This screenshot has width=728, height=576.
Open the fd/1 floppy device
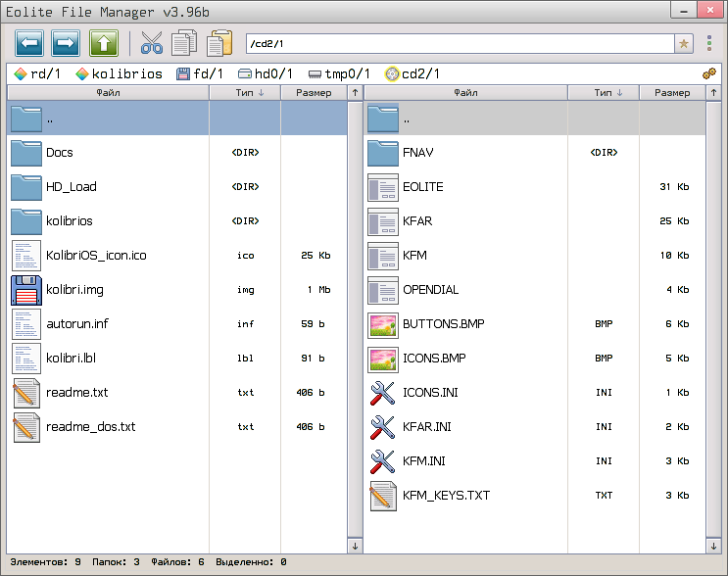click(200, 73)
